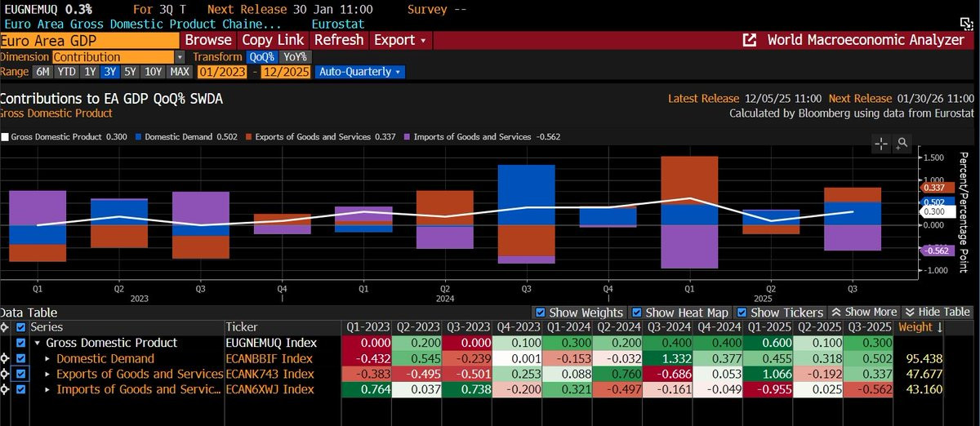Click the Hide Table double-chevron button
This screenshot has width=980, height=426.
937,312
